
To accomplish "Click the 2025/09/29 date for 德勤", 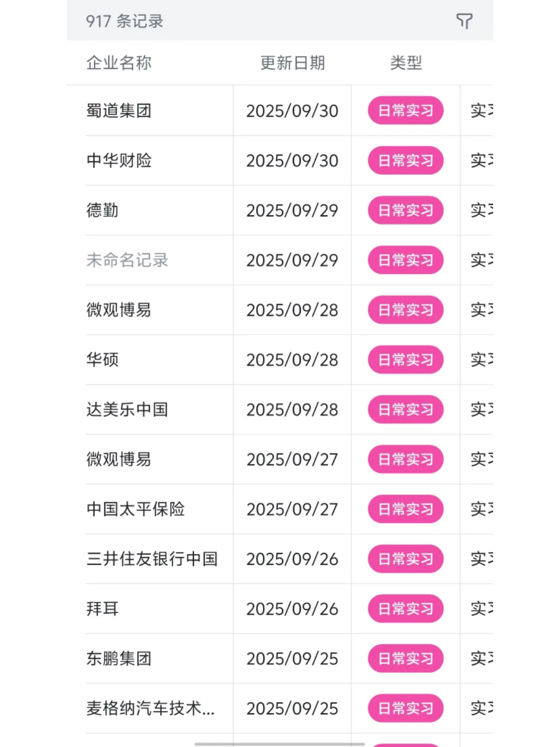I will (292, 210).
